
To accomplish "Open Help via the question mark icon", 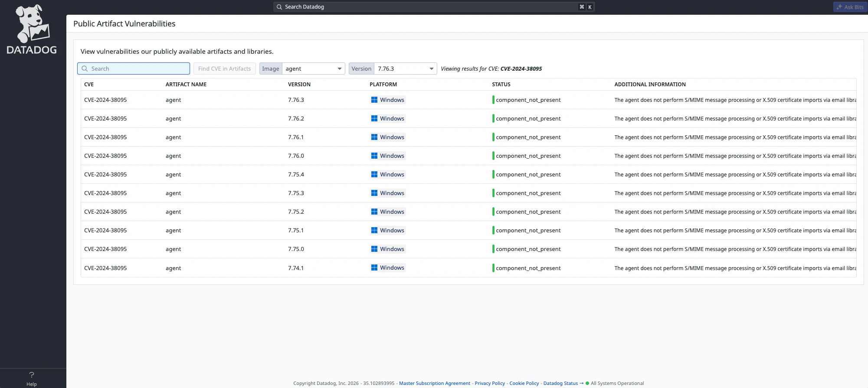I will [32, 375].
